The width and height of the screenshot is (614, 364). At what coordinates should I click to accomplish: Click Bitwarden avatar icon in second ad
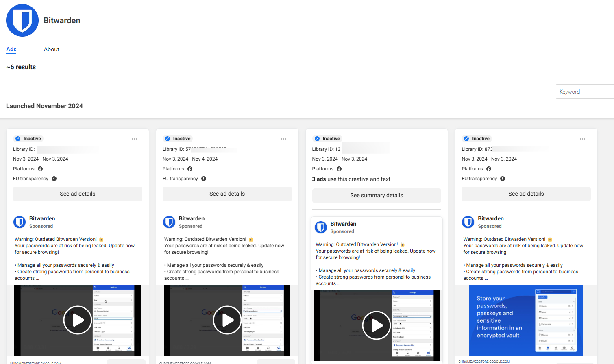point(169,222)
